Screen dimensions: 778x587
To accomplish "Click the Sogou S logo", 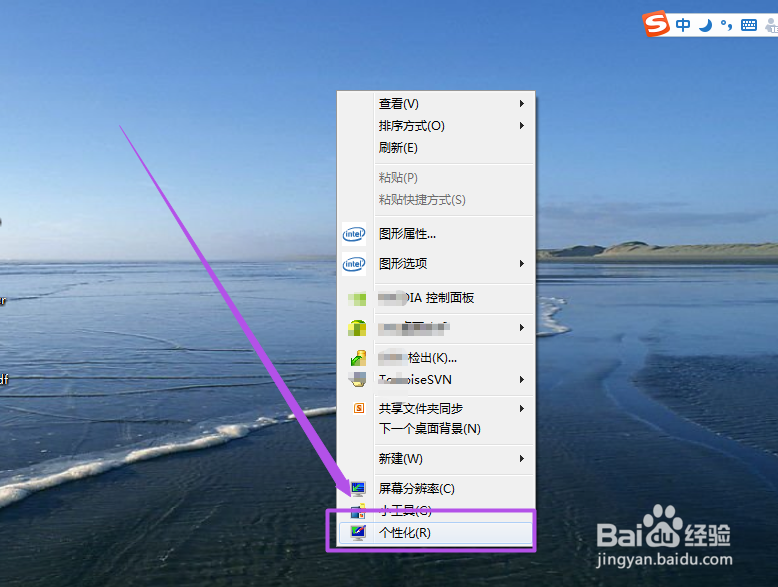I will (656, 23).
